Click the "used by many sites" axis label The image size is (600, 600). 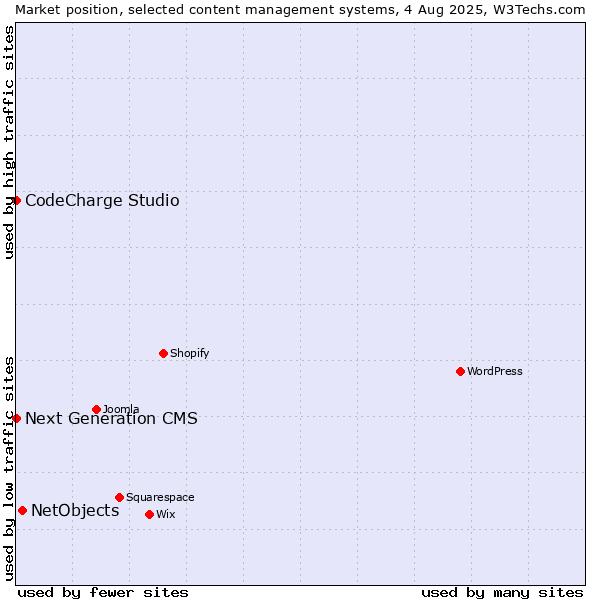[502, 593]
